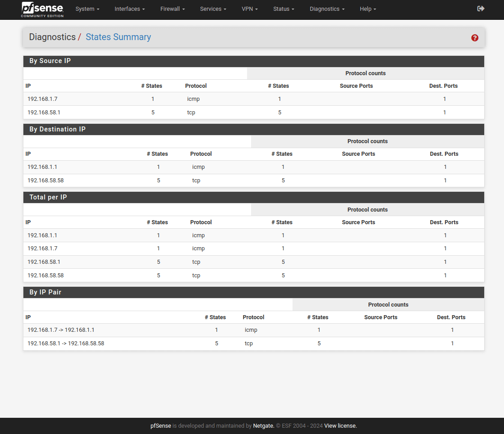504x434 pixels.
Task: Click the pfSense Community Edition logo
Action: [x=43, y=9]
